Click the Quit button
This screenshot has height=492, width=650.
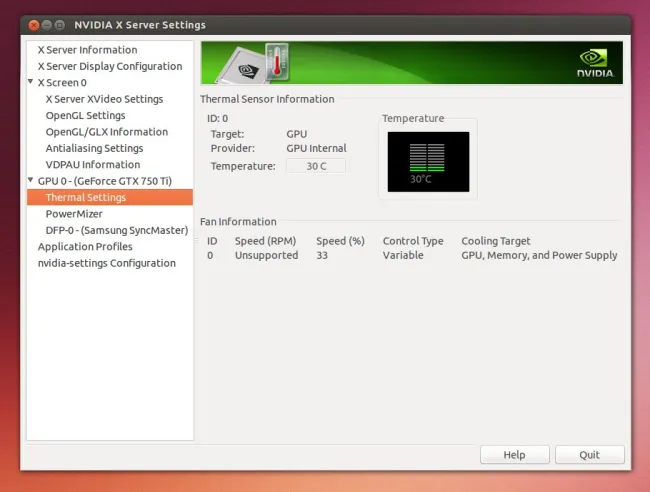point(589,455)
